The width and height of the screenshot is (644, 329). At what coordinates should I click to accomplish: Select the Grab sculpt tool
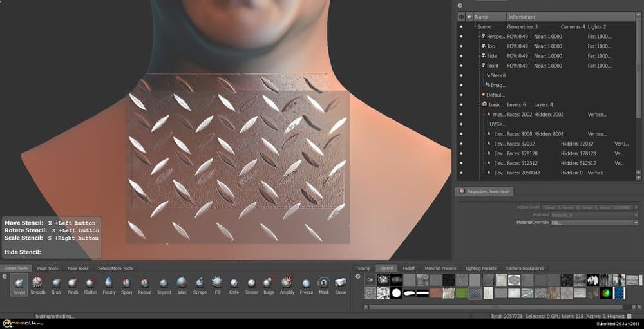(x=57, y=283)
